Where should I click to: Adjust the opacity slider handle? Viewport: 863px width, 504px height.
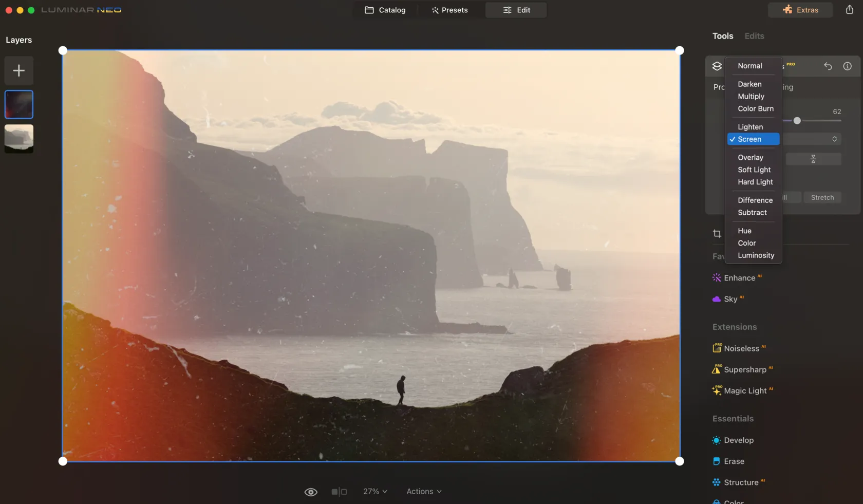[797, 121]
